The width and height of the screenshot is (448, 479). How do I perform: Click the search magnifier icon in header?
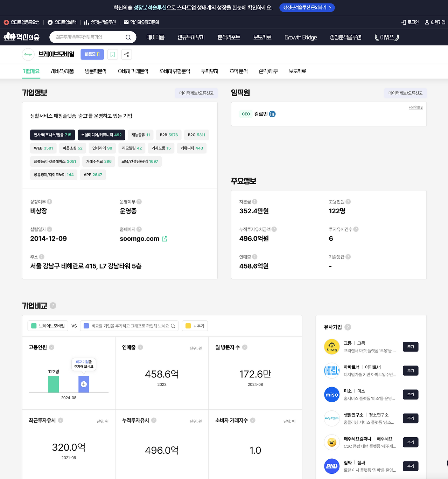click(x=128, y=37)
